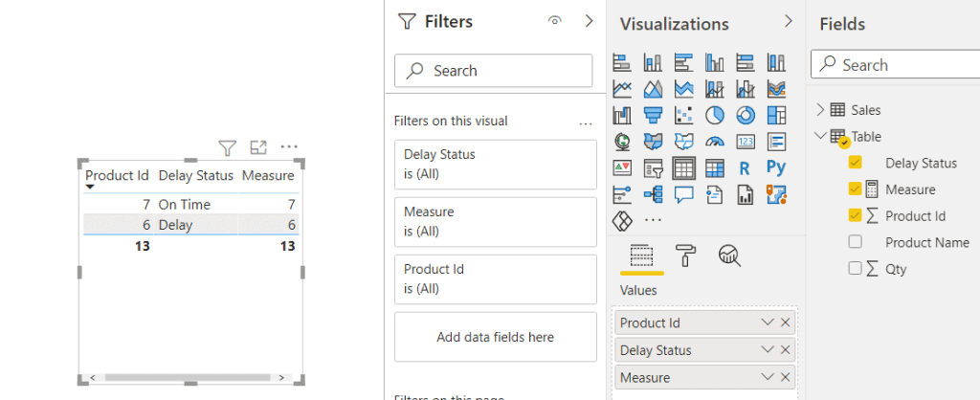Viewport: 980px width, 400px height.
Task: Remove Measure from Values well
Action: [786, 377]
